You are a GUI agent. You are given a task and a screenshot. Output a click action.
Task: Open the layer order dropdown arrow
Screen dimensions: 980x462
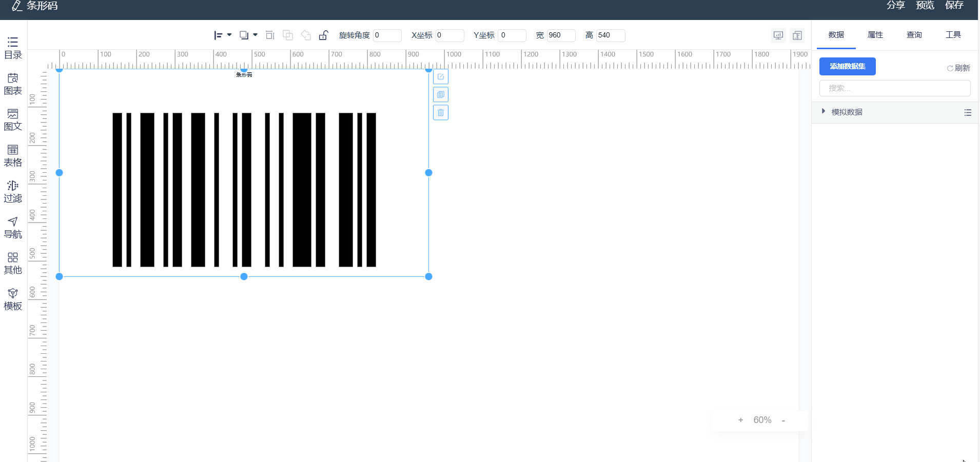255,35
